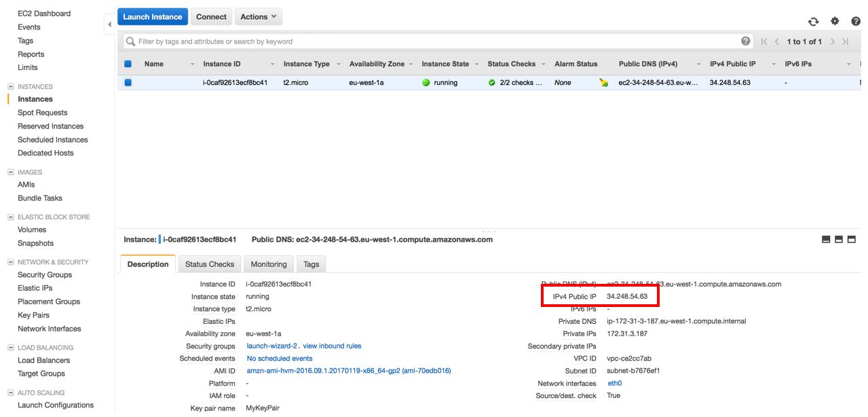Click the instance search filter field

point(434,41)
